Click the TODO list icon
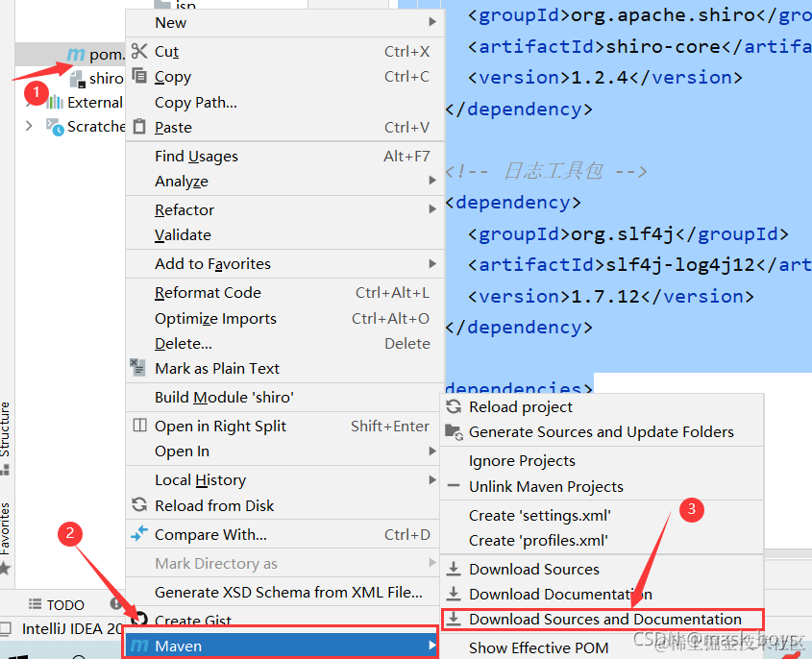 pyautogui.click(x=35, y=603)
